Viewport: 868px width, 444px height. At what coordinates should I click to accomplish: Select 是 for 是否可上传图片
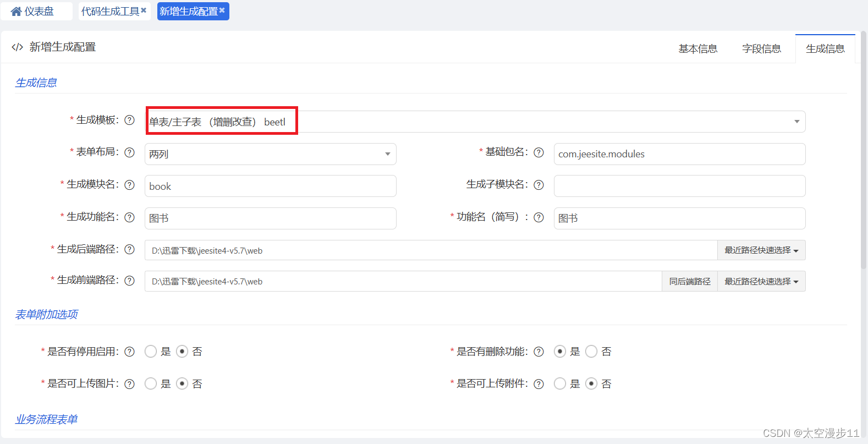[151, 384]
